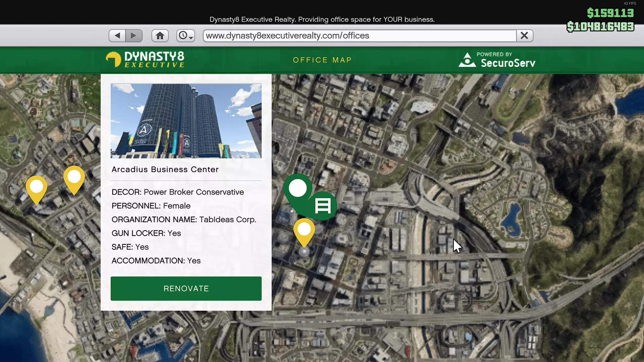Select the OFFICE MAP header tab
This screenshot has width=644, height=362.
pyautogui.click(x=322, y=60)
